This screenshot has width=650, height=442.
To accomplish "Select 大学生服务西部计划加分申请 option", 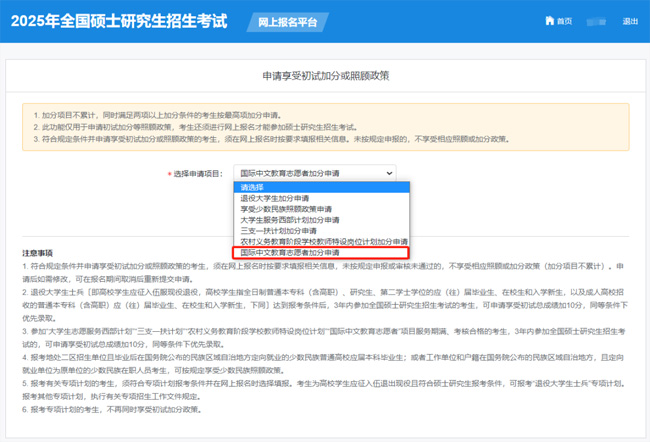I will (290, 220).
